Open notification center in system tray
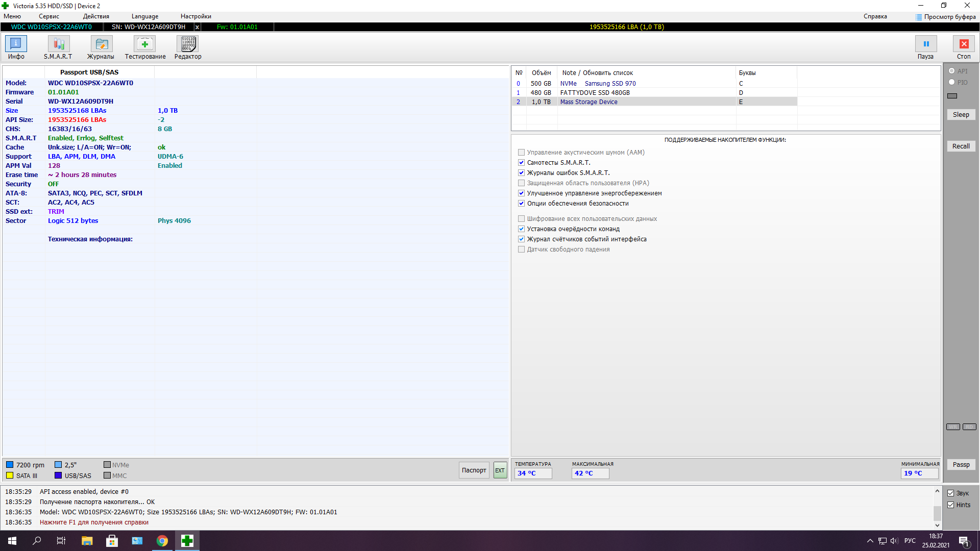The width and height of the screenshot is (980, 551). (x=964, y=541)
